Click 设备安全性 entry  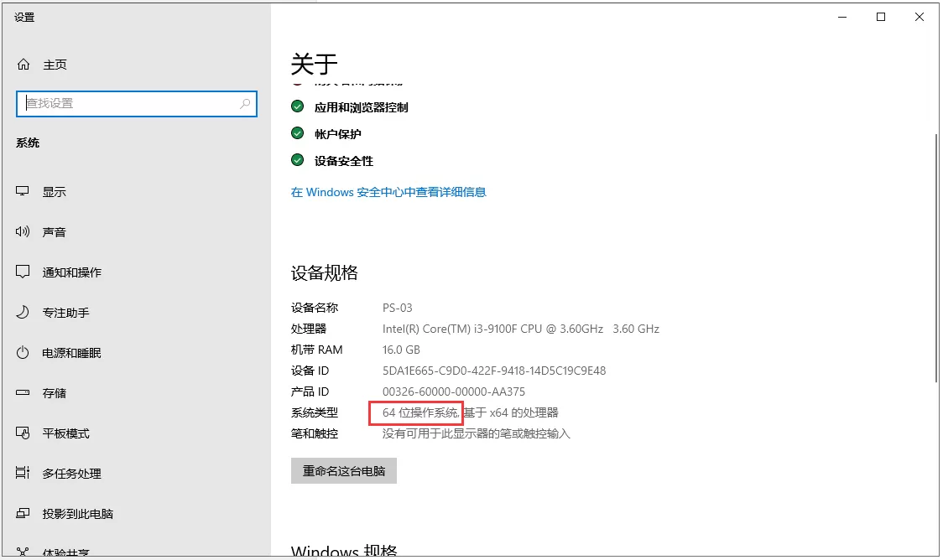339,161
